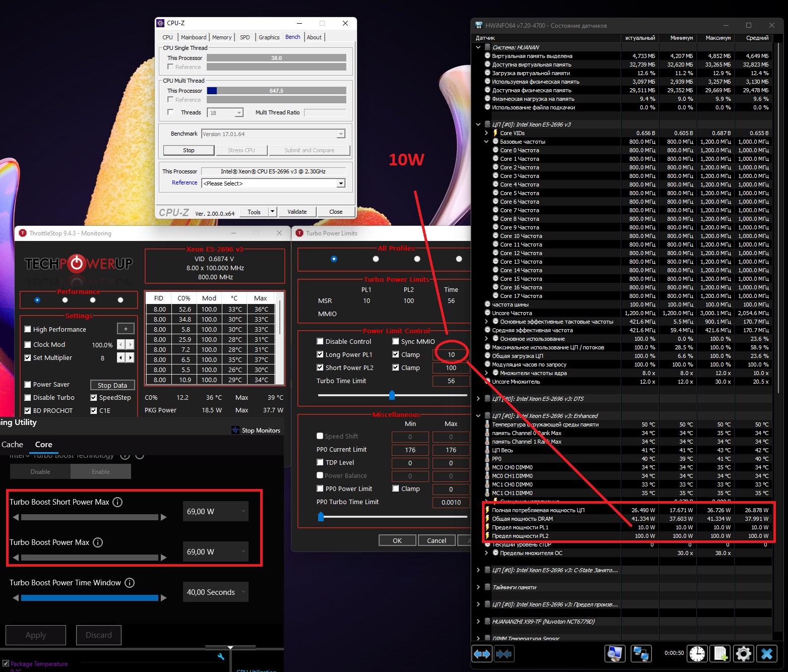Open the Graphics tab in CPU-Z
This screenshot has height=672, width=788.
(269, 37)
